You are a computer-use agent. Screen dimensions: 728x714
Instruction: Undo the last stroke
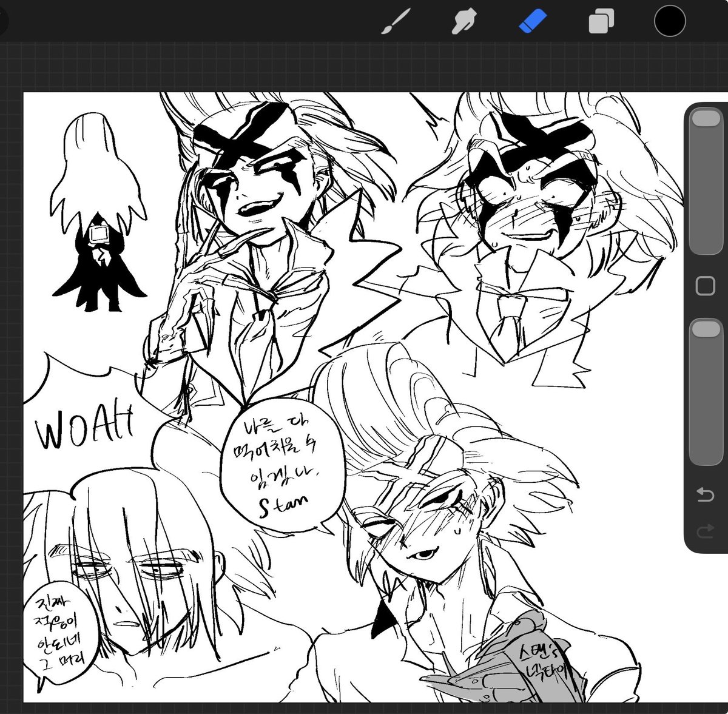pos(705,494)
